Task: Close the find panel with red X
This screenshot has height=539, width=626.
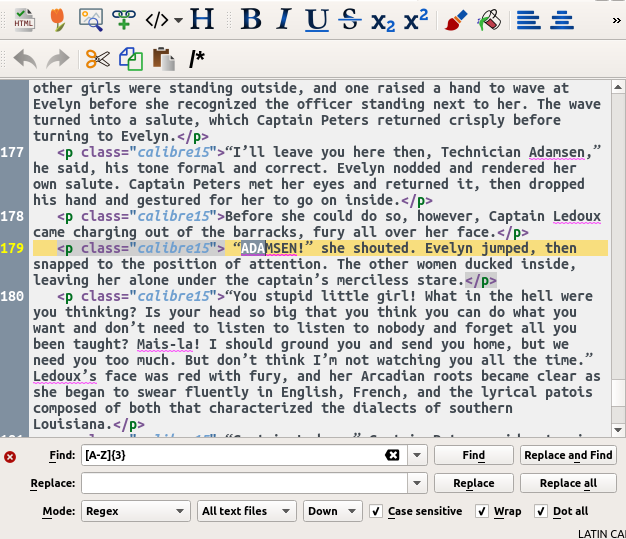Action: click(x=10, y=457)
